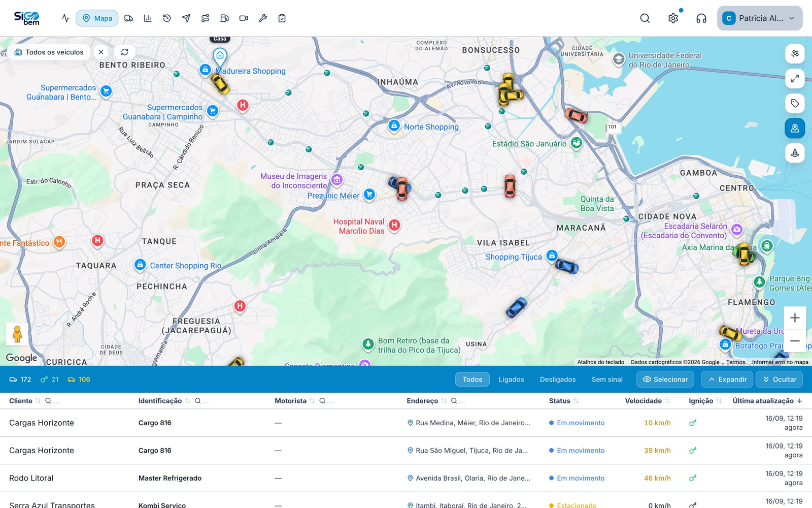This screenshot has height=508, width=812.
Task: Open the fuel pump icon
Action: click(x=224, y=18)
